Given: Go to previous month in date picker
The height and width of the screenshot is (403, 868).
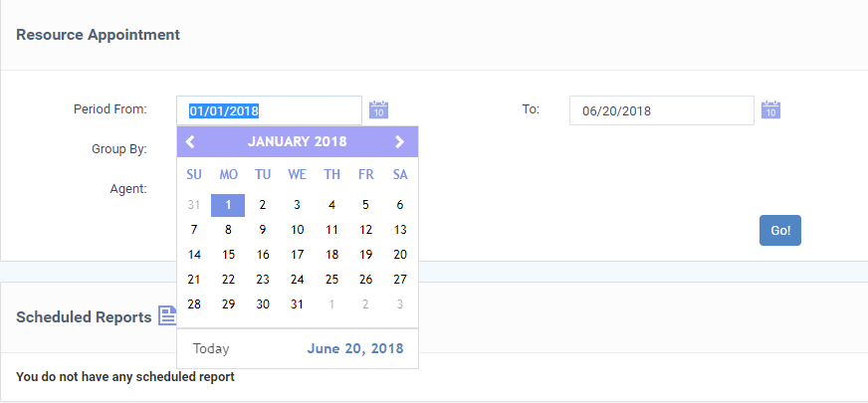Looking at the screenshot, I should 190,141.
